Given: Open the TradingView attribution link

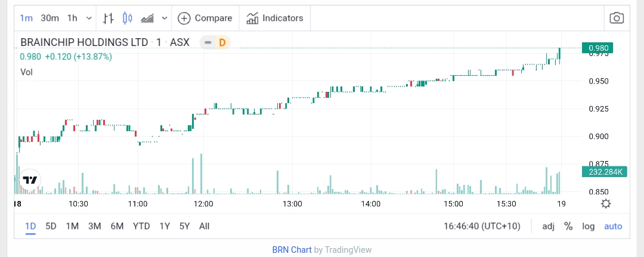Looking at the screenshot, I should 348,250.
